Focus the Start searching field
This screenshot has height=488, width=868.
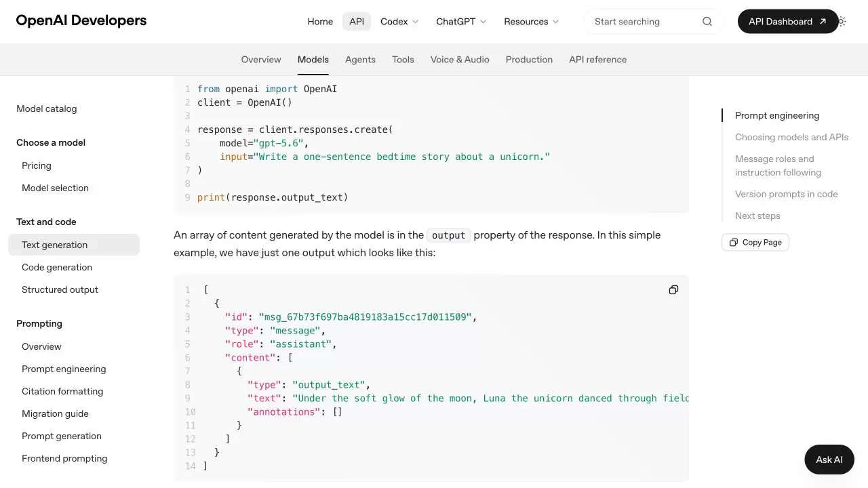point(654,22)
